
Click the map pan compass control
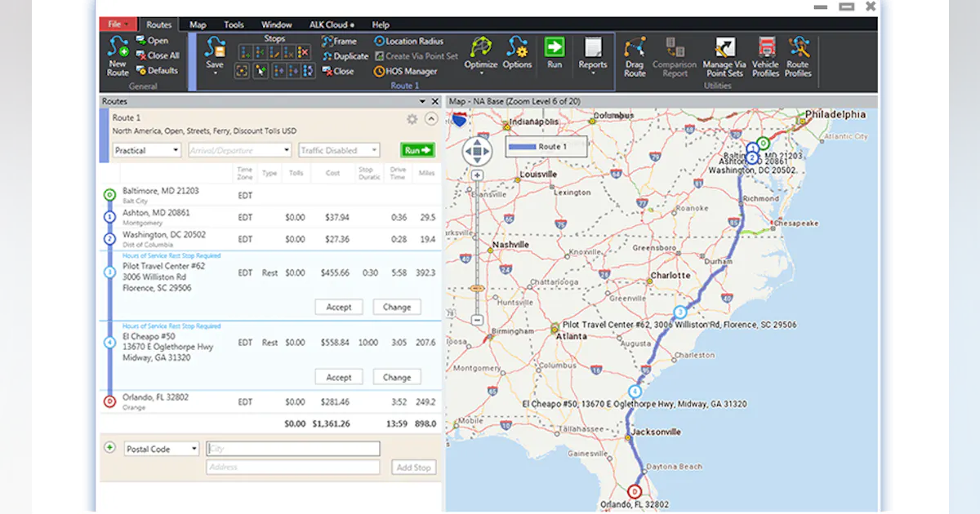pos(477,151)
